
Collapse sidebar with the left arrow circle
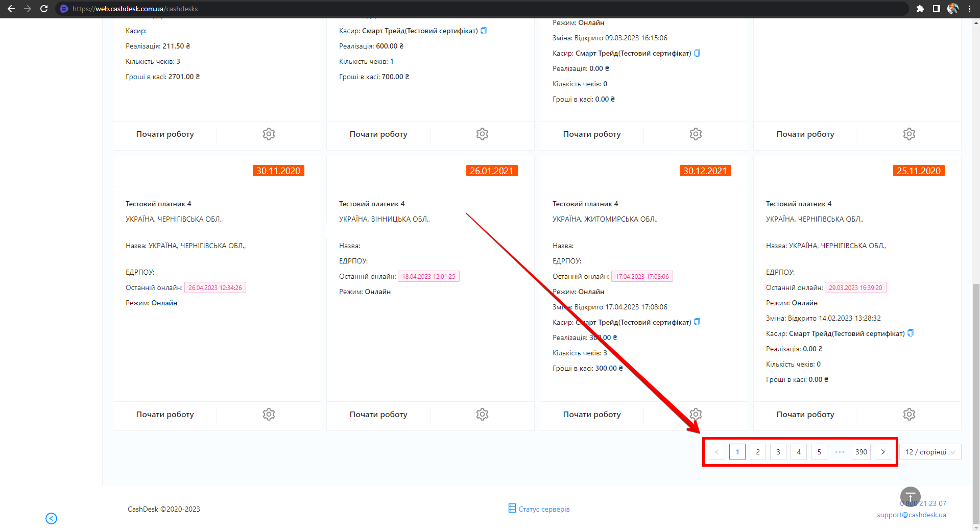[x=51, y=518]
